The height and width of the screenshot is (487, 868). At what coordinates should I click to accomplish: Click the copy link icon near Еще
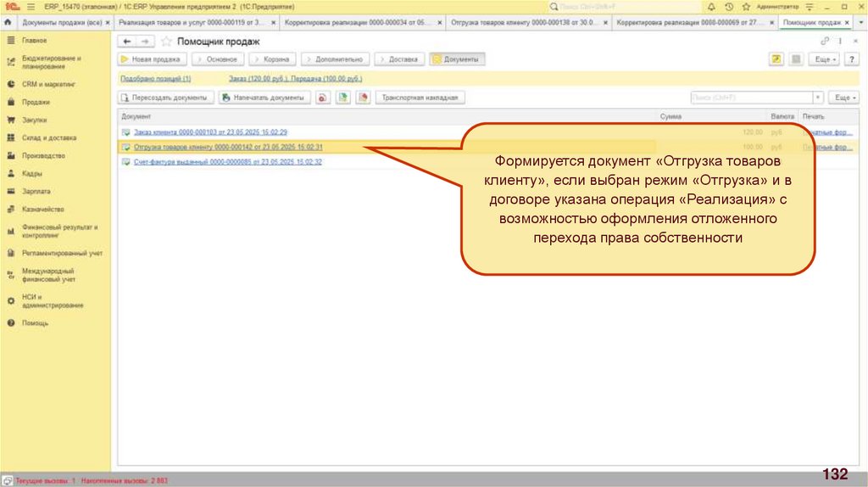tap(825, 41)
